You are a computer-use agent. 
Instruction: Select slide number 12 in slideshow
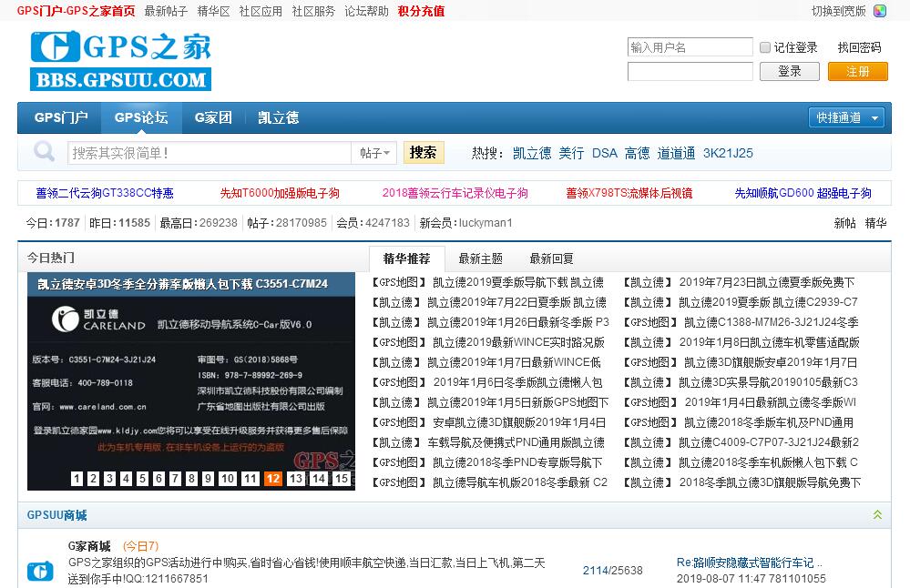(x=272, y=479)
